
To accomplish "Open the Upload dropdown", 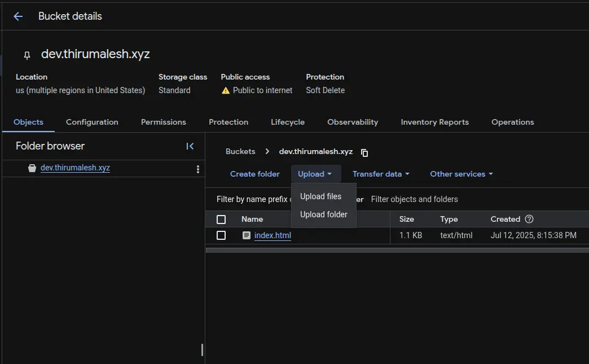I will click(x=315, y=174).
